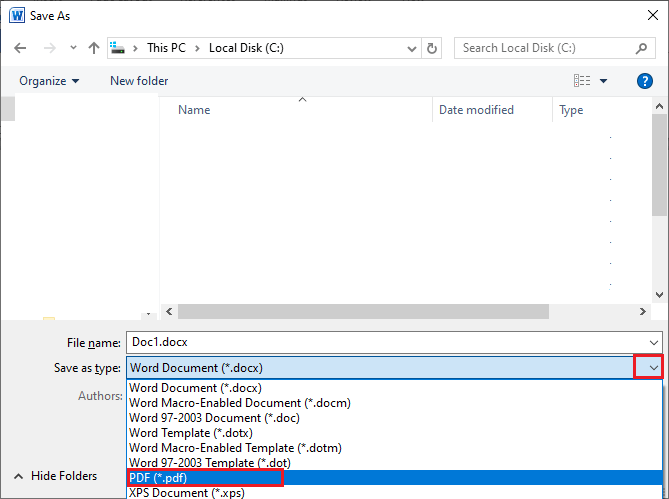
Task: Click the search magnifier icon
Action: pyautogui.click(x=641, y=48)
